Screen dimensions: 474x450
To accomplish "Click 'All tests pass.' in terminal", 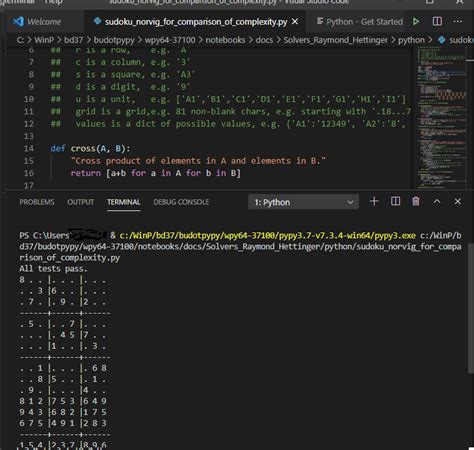I will click(x=53, y=269).
